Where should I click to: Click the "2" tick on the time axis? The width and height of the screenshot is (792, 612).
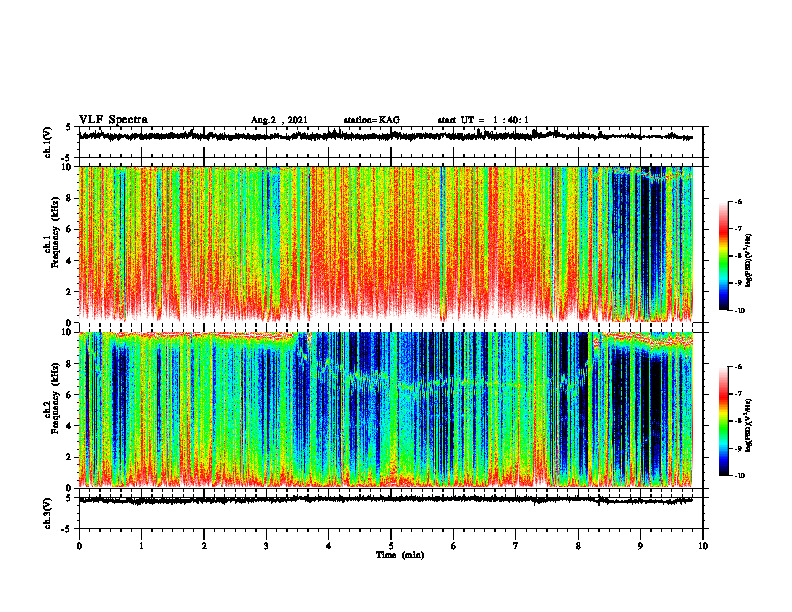pos(204,546)
